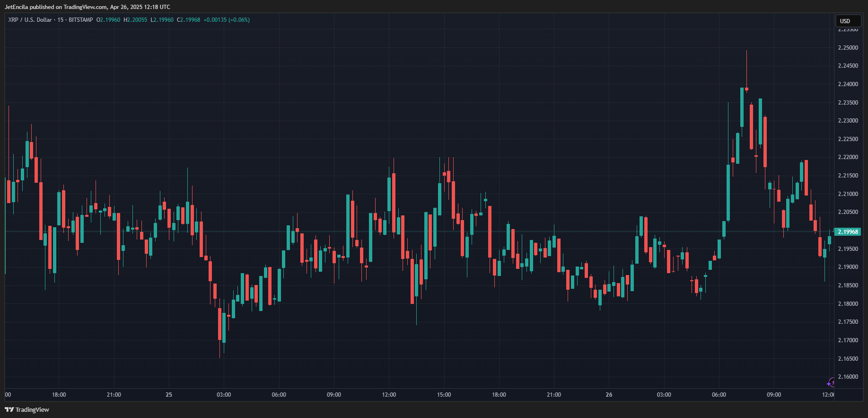The height and width of the screenshot is (418, 868).
Task: Select the open value O2.19960
Action: tap(108, 20)
